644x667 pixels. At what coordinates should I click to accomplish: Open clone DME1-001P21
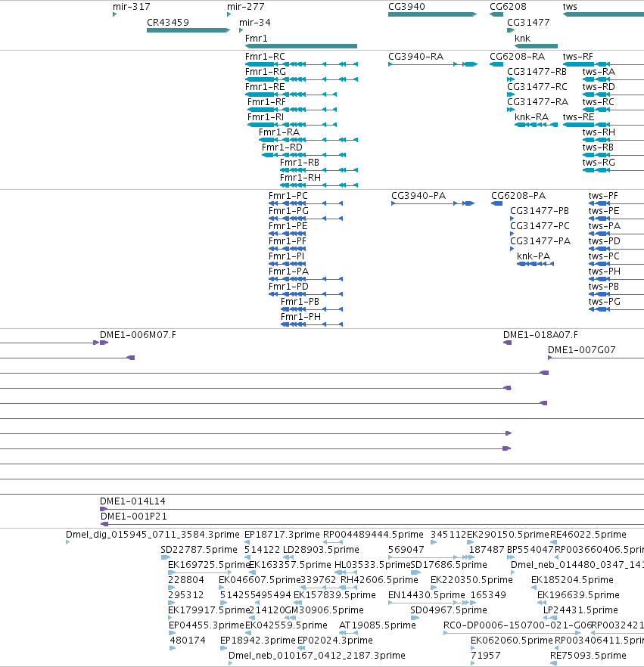134,517
